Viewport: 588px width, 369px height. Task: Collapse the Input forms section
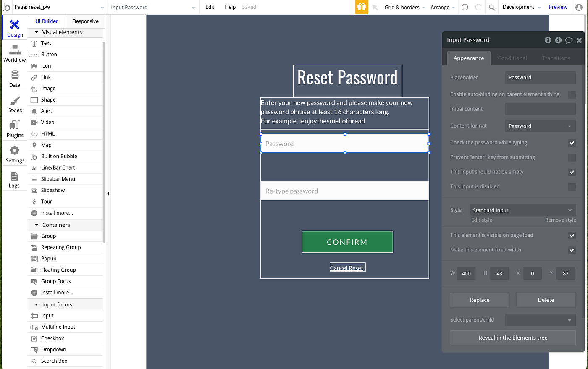(x=66, y=305)
